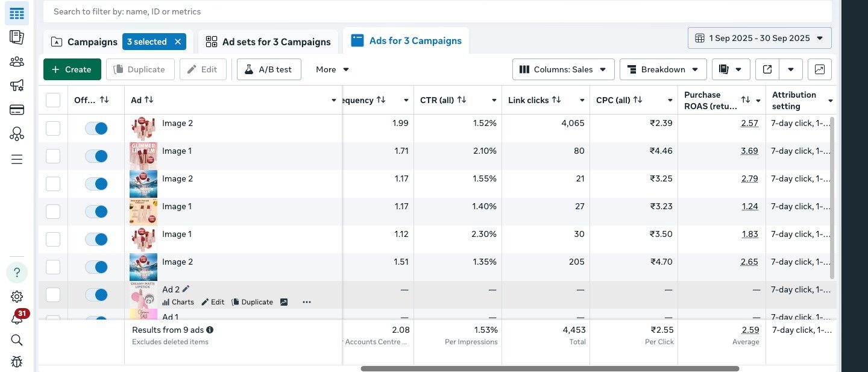Viewport: 868px width, 372px height.
Task: Open the Ads Manager sidebar icon
Action: pos(16,13)
